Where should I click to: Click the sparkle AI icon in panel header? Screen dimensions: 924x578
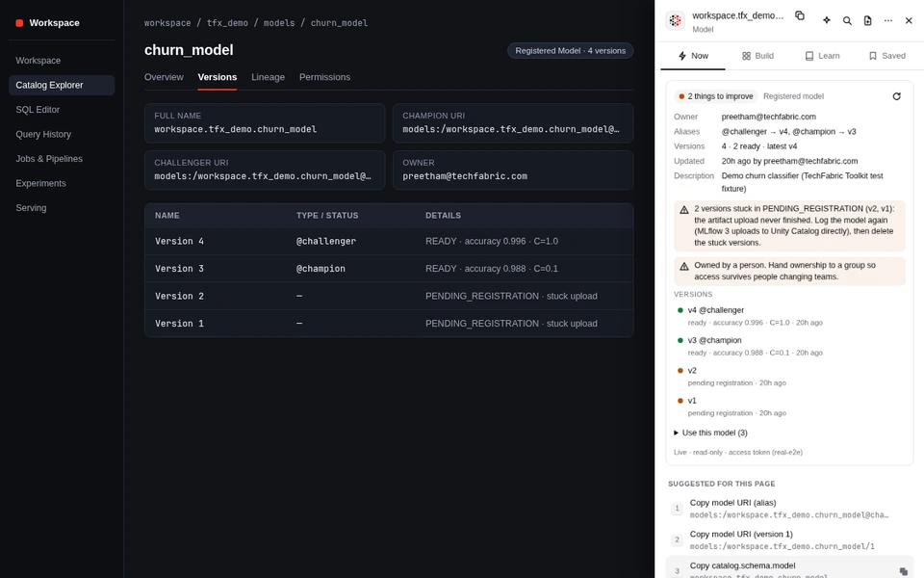coord(827,20)
